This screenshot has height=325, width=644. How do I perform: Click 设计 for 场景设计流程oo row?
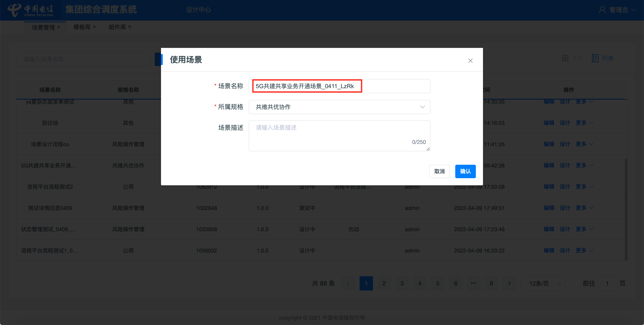565,144
